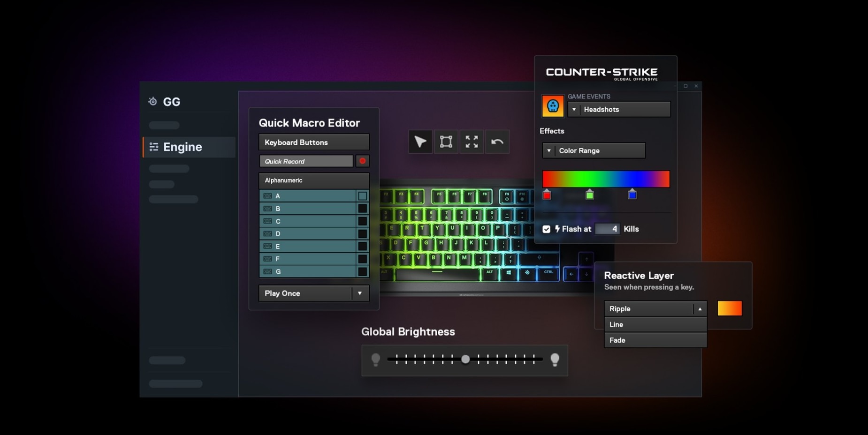Select key B in macro list
This screenshot has height=435, width=868.
click(x=308, y=209)
